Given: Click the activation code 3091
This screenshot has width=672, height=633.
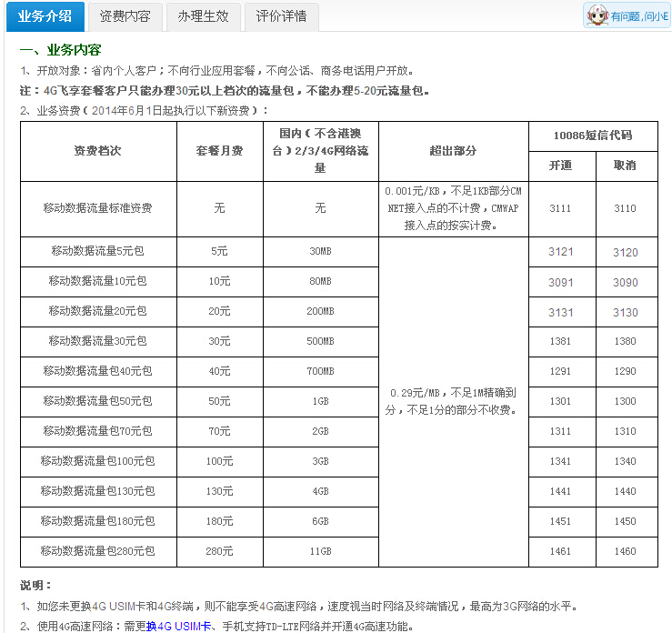Looking at the screenshot, I should [560, 283].
